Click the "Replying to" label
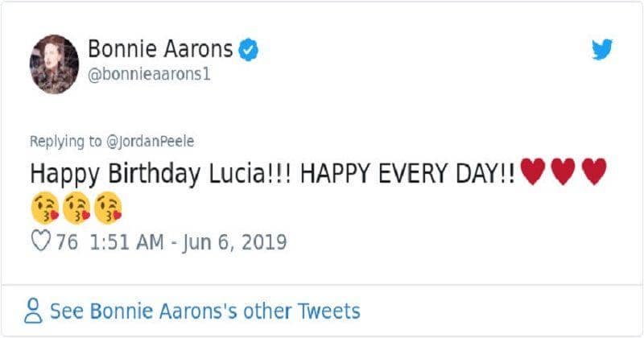The image size is (644, 338). [x=67, y=142]
